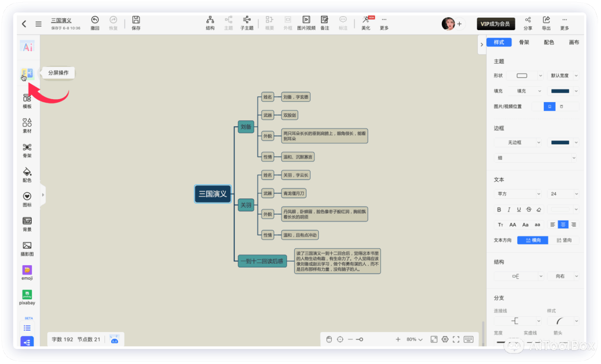The width and height of the screenshot is (601, 364).
Task: Click the fill color swatch
Action: 560,91
